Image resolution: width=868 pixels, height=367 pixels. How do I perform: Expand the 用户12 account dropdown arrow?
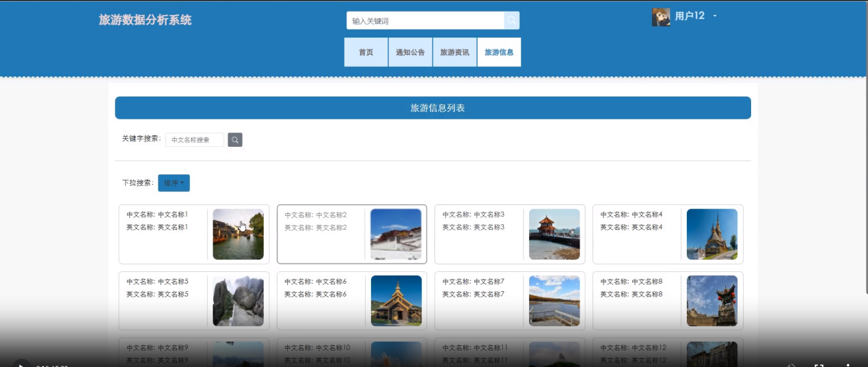pyautogui.click(x=715, y=16)
